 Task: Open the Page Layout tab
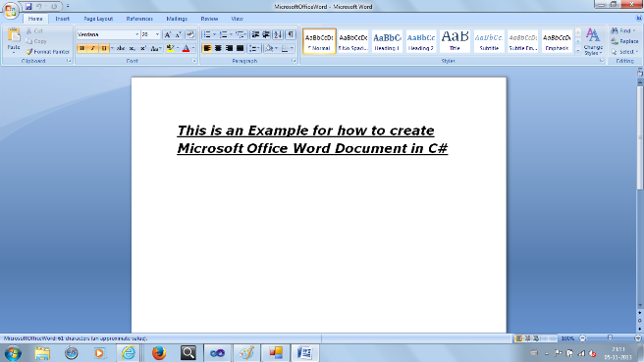pyautogui.click(x=98, y=19)
